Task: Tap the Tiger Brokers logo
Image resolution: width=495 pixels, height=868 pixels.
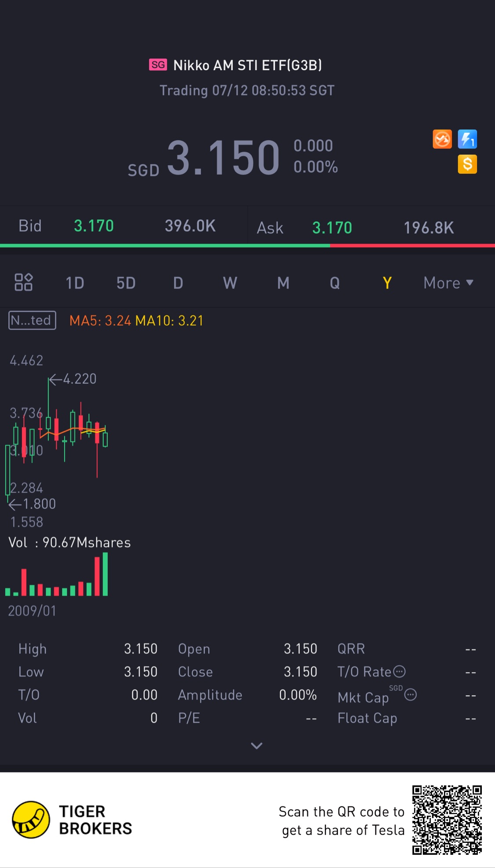Action: pyautogui.click(x=31, y=820)
